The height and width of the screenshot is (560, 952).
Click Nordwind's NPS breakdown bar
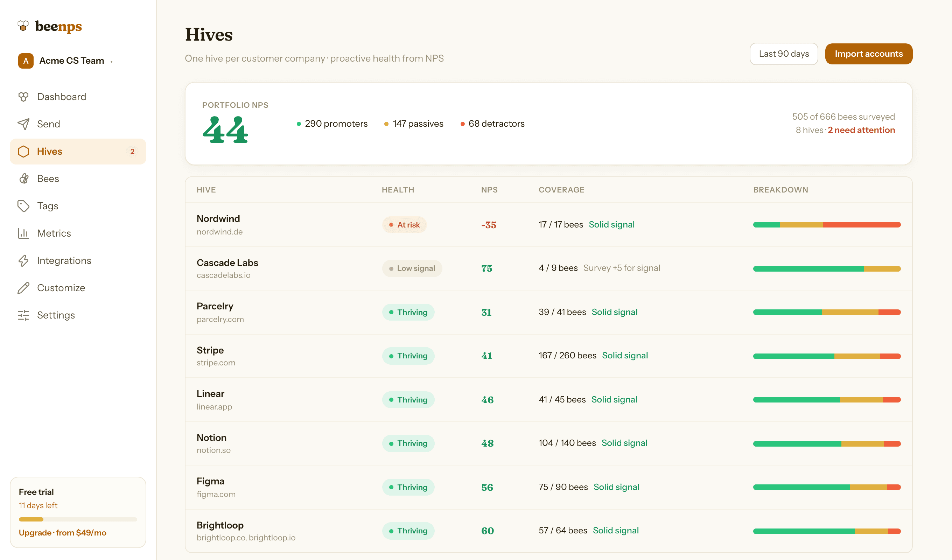click(827, 225)
